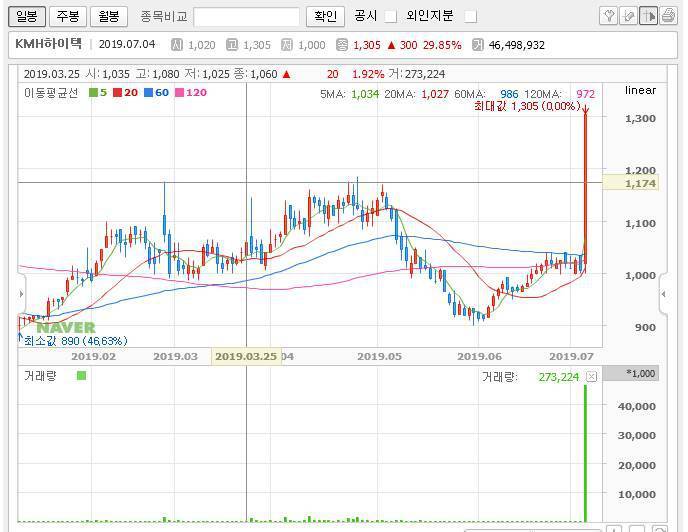Click the 저 low-price icon next to 1,000
Viewport: 688px width, 532px height.
click(287, 45)
